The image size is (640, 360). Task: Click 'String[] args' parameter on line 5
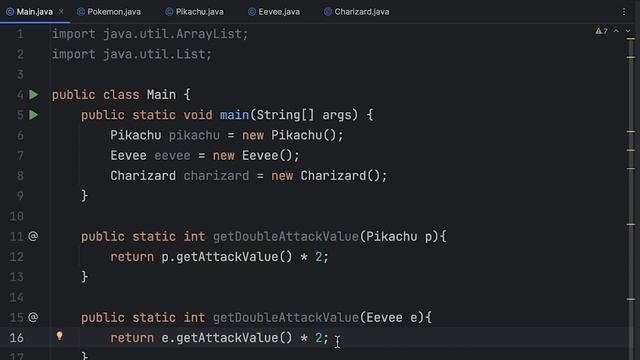coord(304,115)
